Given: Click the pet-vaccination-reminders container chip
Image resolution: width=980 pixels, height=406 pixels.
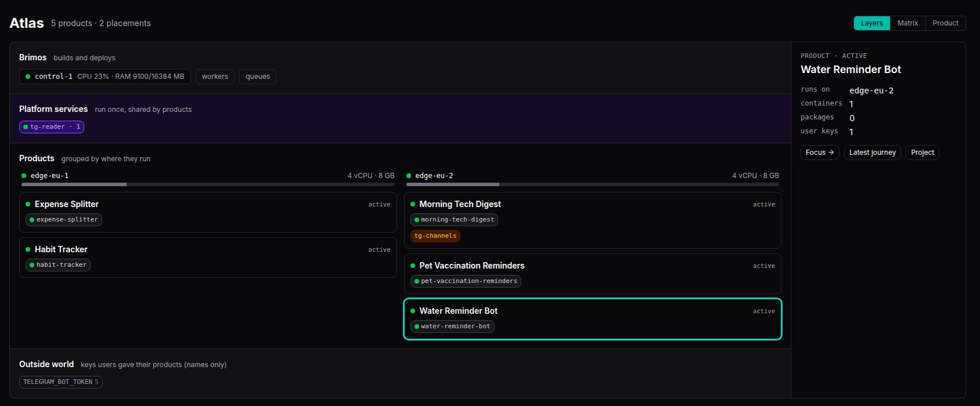Looking at the screenshot, I should click(466, 281).
